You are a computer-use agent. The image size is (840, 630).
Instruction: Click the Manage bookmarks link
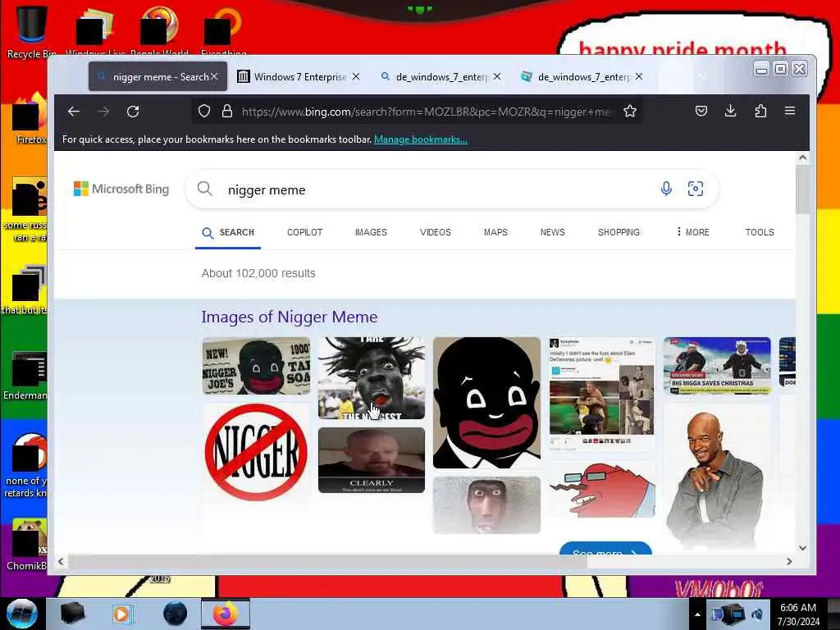point(421,139)
